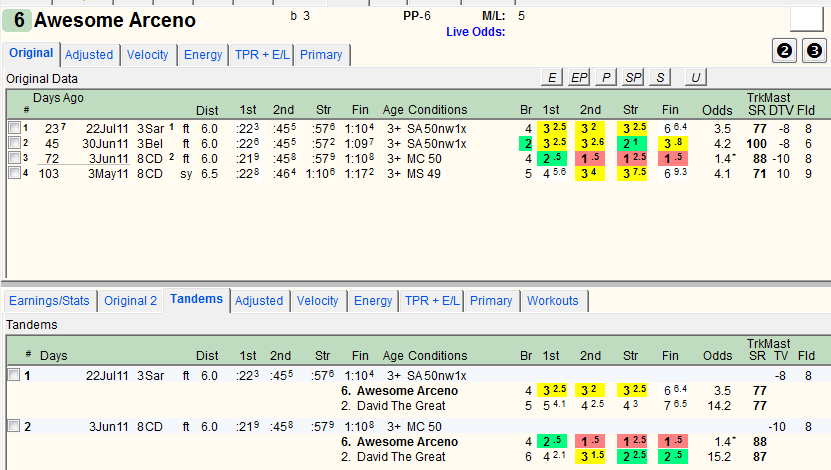The width and height of the screenshot is (831, 470).
Task: Click the blank box beside M/L odds
Action: click(806, 19)
